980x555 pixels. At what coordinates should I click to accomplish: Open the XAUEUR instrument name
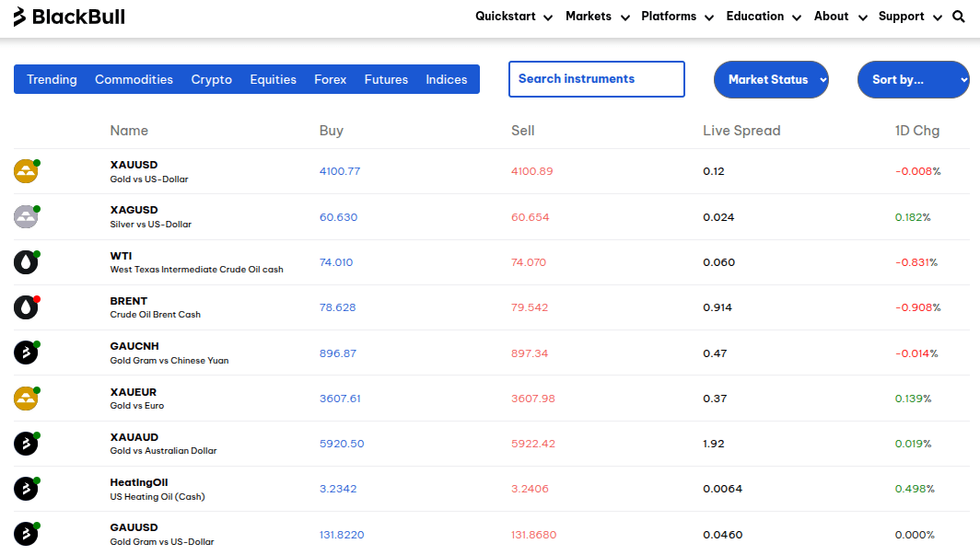pyautogui.click(x=134, y=392)
